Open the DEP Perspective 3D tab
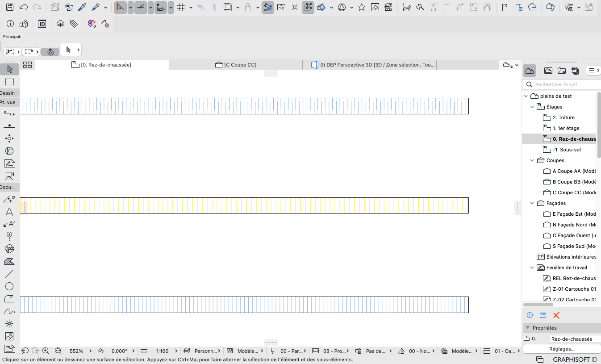The image size is (601, 364). 373,65
